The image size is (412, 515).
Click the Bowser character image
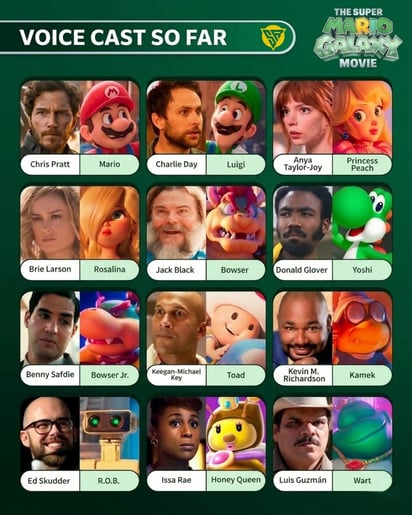coord(236,223)
